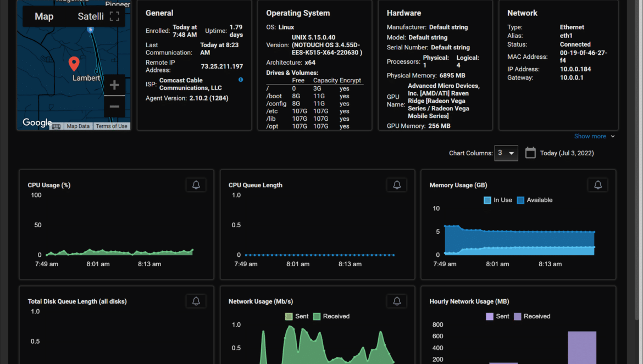Click the /lib drive row
This screenshot has height=364, width=643.
click(x=314, y=119)
